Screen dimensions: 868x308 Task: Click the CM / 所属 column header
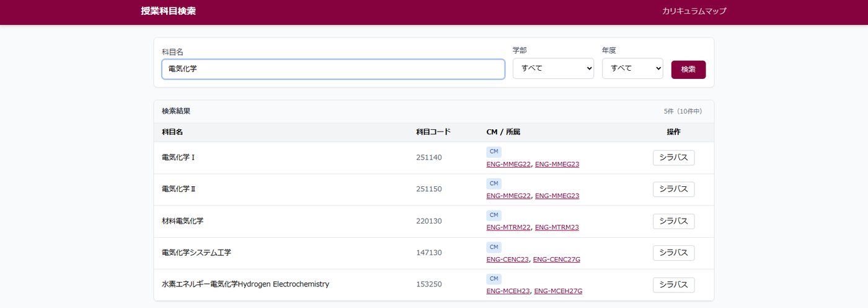coord(503,132)
